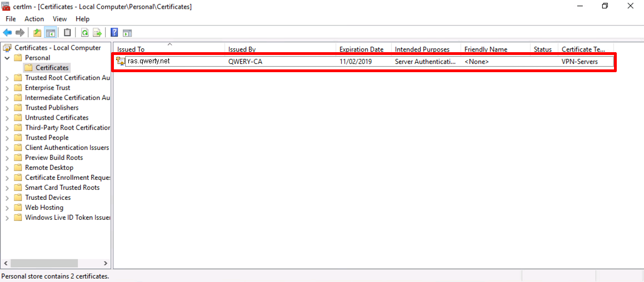644x282 pixels.
Task: Expand the Third-Party Root Certification chevron
Action: [x=7, y=128]
